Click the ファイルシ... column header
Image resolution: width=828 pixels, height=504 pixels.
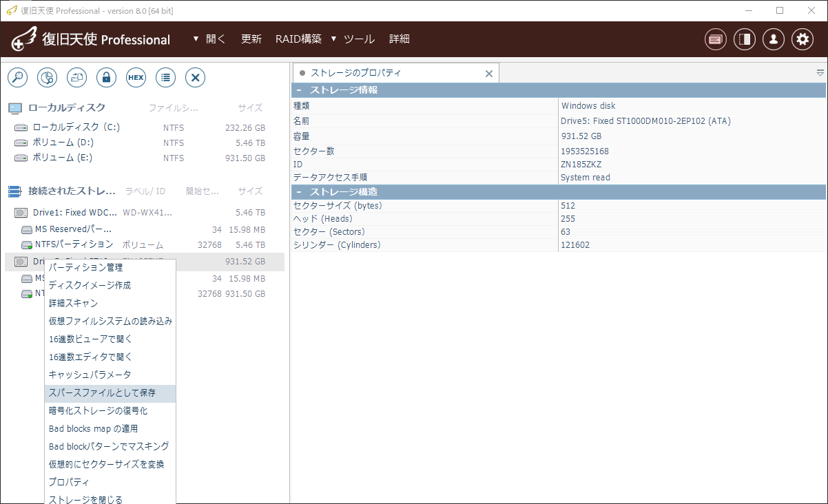click(x=174, y=107)
